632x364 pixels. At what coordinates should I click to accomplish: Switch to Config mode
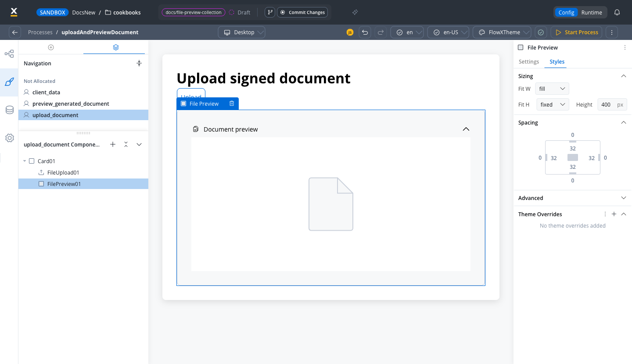tap(566, 12)
